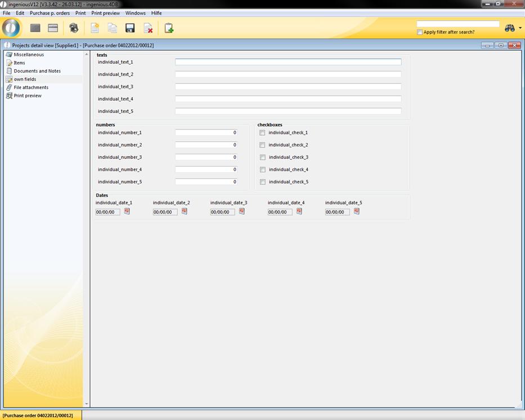This screenshot has height=420, width=525.
Task: Select Documents and Notes in sidebar
Action: [x=37, y=71]
